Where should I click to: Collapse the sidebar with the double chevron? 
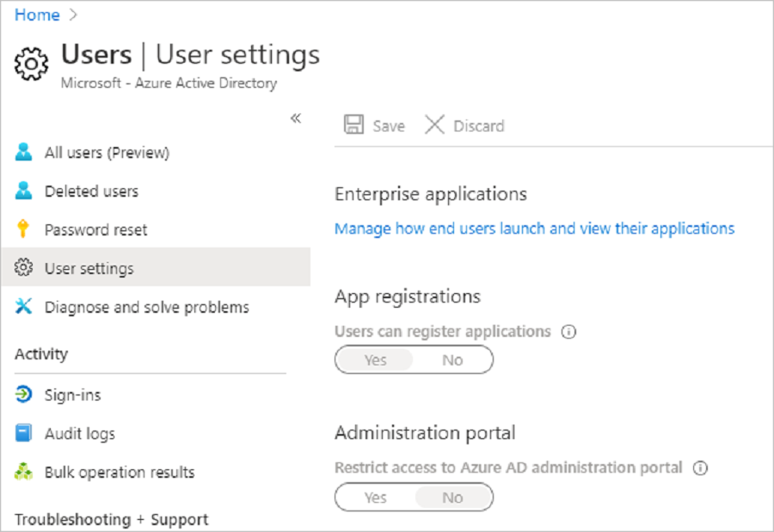tap(296, 119)
